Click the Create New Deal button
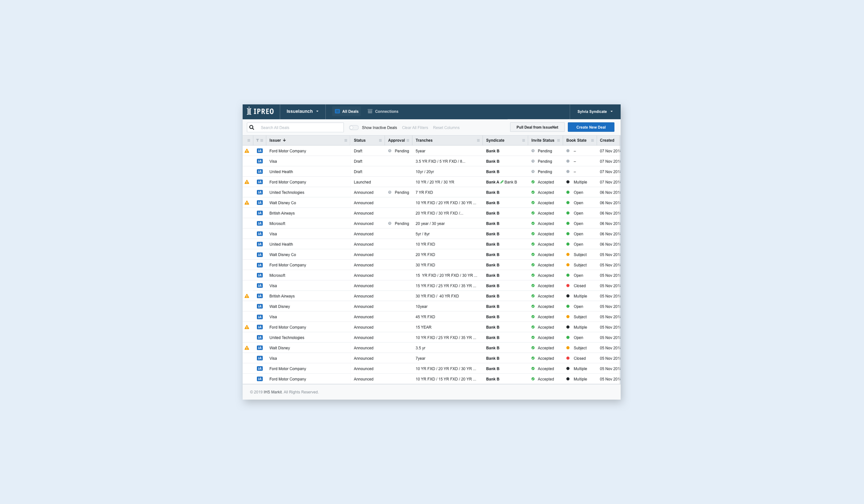 (591, 127)
